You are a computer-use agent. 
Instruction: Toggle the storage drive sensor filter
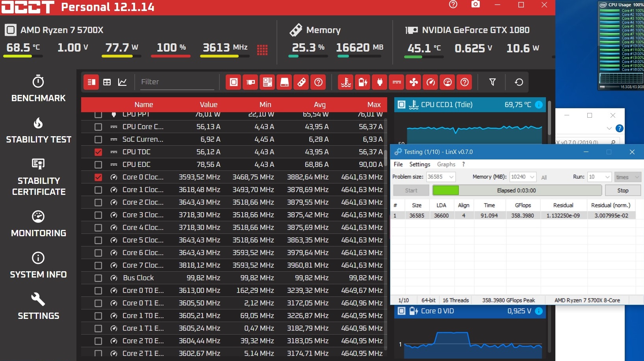tap(284, 82)
